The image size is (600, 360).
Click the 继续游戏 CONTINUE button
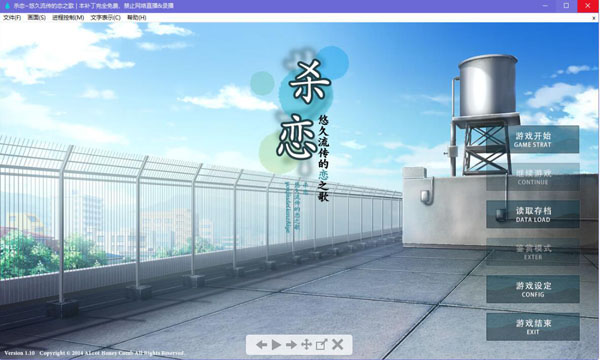pos(533,177)
